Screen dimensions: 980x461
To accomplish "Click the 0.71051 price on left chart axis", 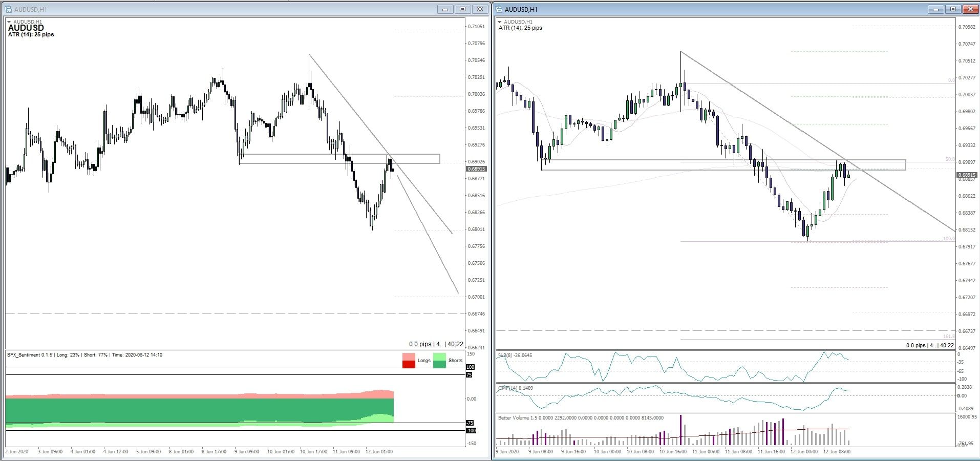I will click(x=476, y=27).
